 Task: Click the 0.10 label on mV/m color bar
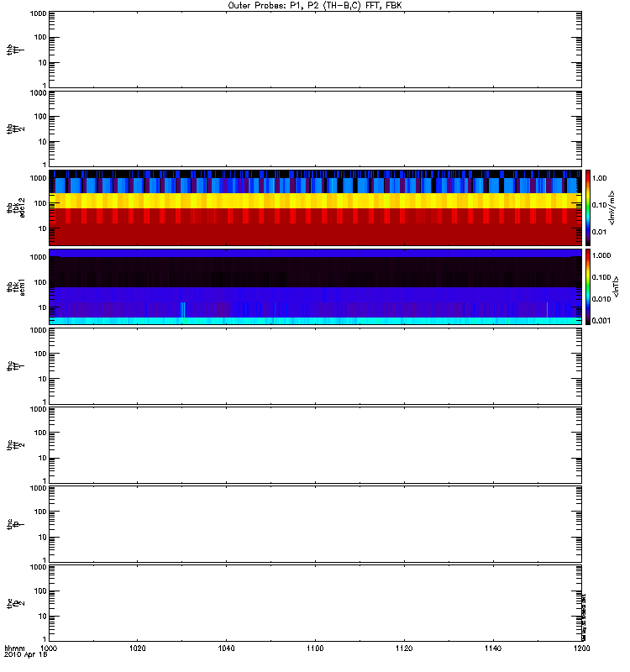[599, 205]
